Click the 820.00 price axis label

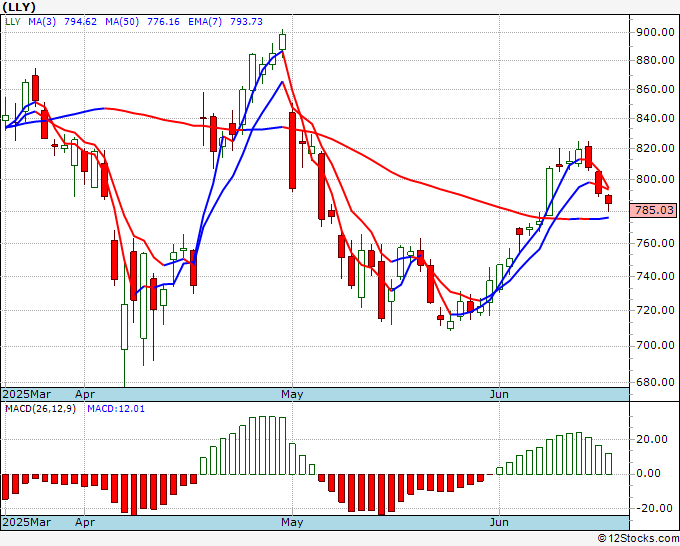[655, 149]
